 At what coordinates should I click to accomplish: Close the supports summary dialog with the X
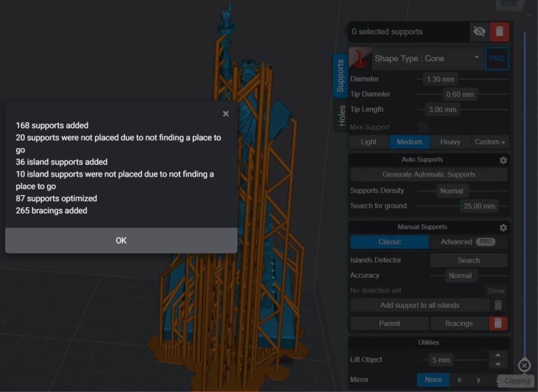tap(225, 114)
